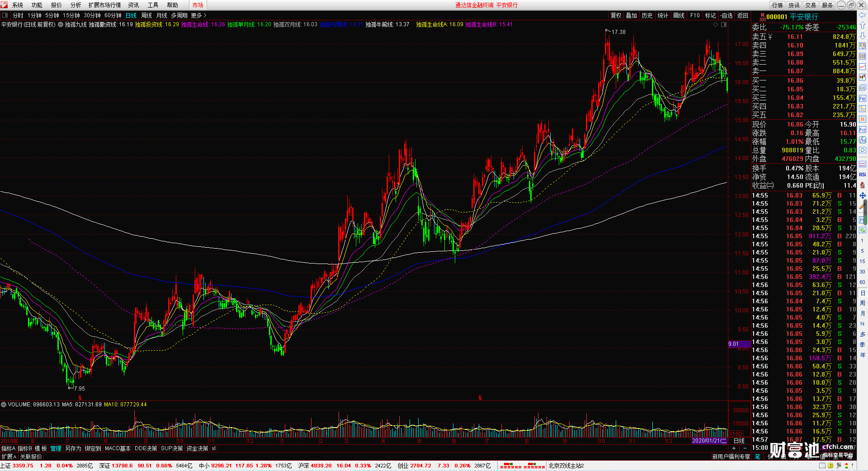Select the 月 monthly period in right sidebar
Screen dimensions: 868x471
click(x=862, y=313)
